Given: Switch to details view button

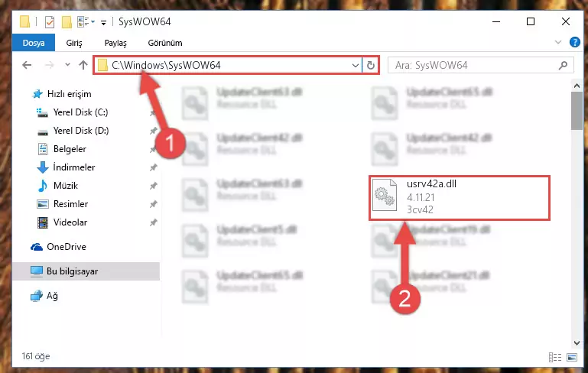Looking at the screenshot, I should tap(555, 357).
